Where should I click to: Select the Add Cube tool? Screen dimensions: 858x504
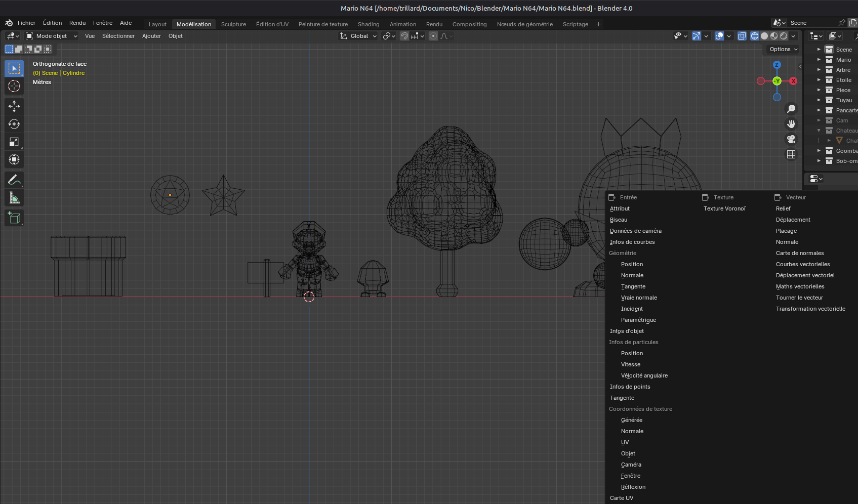14,218
